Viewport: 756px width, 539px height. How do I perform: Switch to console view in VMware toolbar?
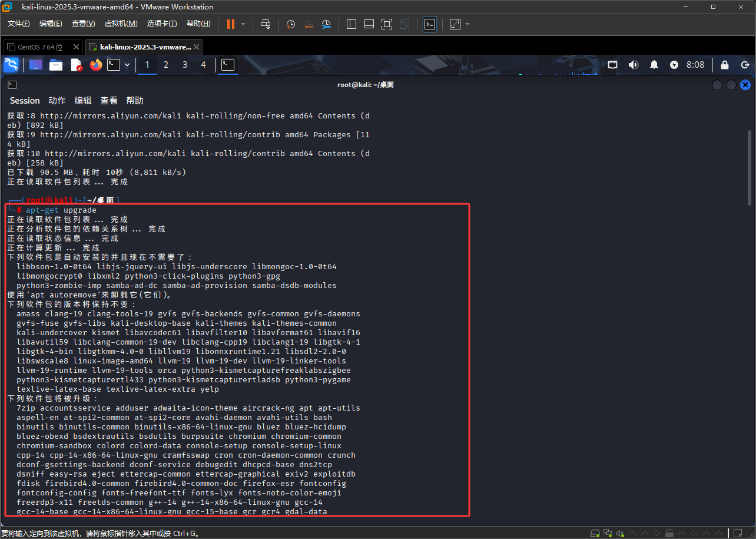coord(430,24)
